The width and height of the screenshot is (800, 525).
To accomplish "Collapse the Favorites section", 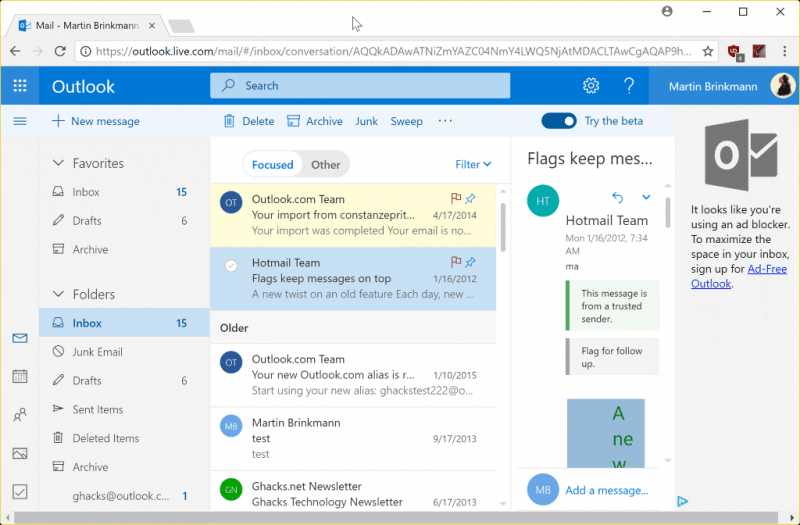I will 59,163.
